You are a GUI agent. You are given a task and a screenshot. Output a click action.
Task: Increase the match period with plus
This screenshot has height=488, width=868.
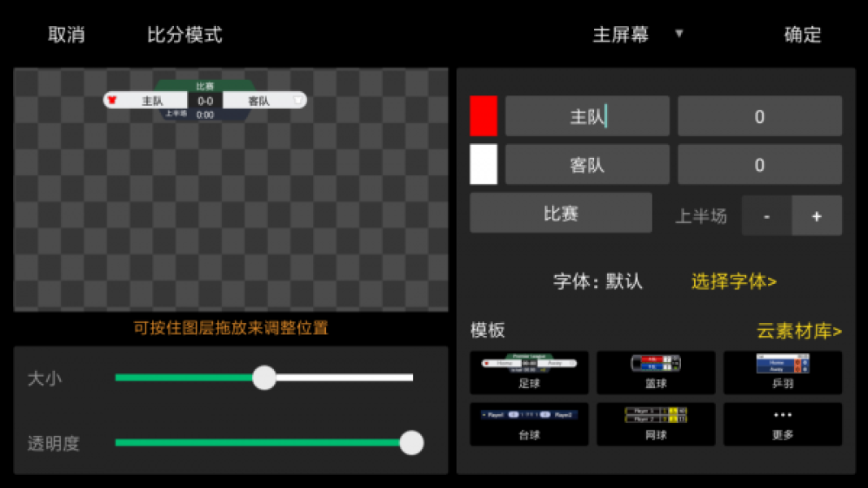point(817,216)
